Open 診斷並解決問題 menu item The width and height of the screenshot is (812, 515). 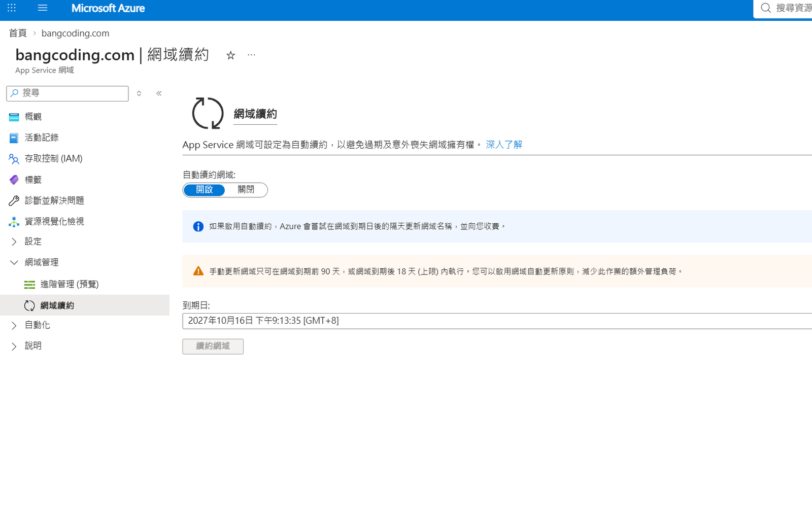(x=54, y=200)
